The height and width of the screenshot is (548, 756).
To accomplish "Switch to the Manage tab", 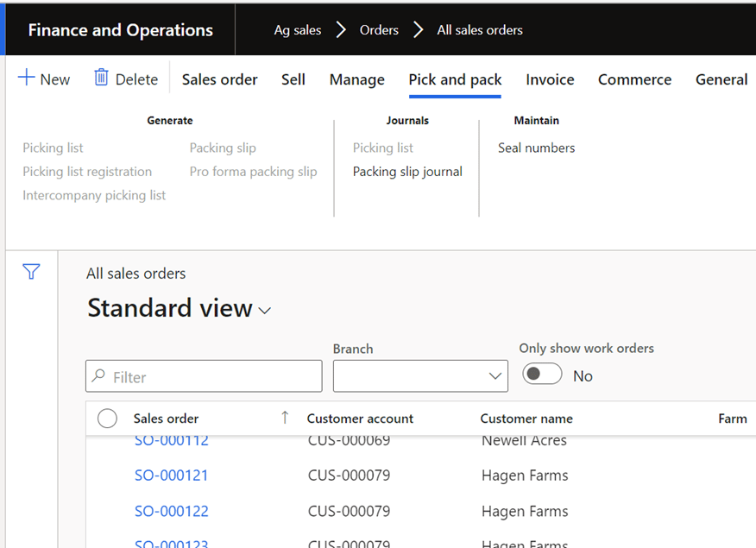I will coord(356,79).
